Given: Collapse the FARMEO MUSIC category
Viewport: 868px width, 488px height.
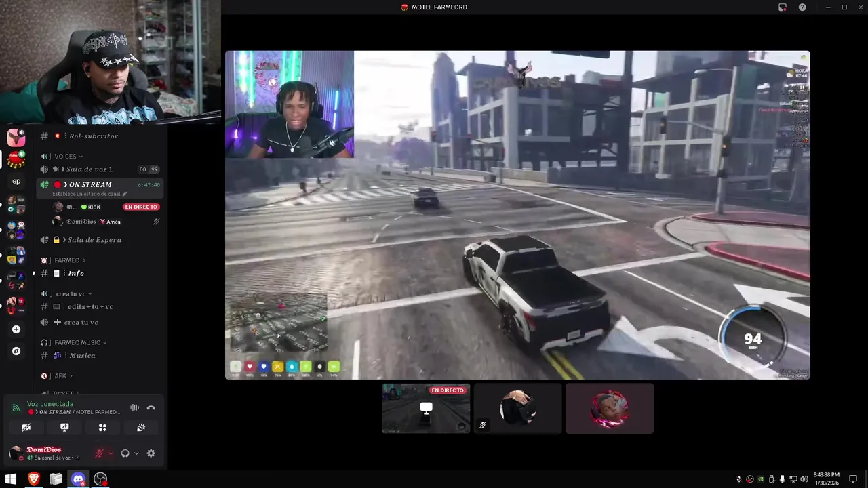Looking at the screenshot, I should click(77, 343).
